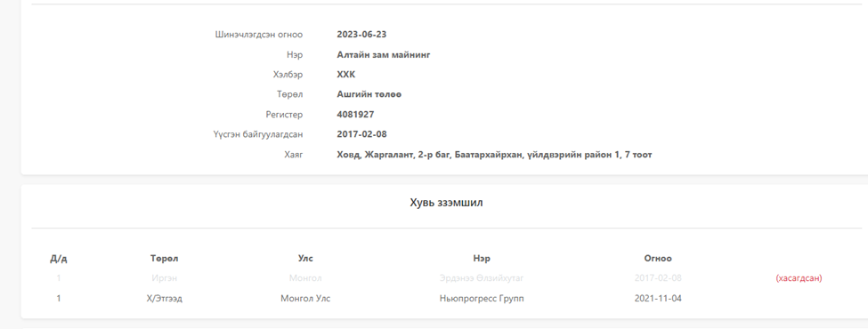Click the Улс column header

tap(305, 258)
